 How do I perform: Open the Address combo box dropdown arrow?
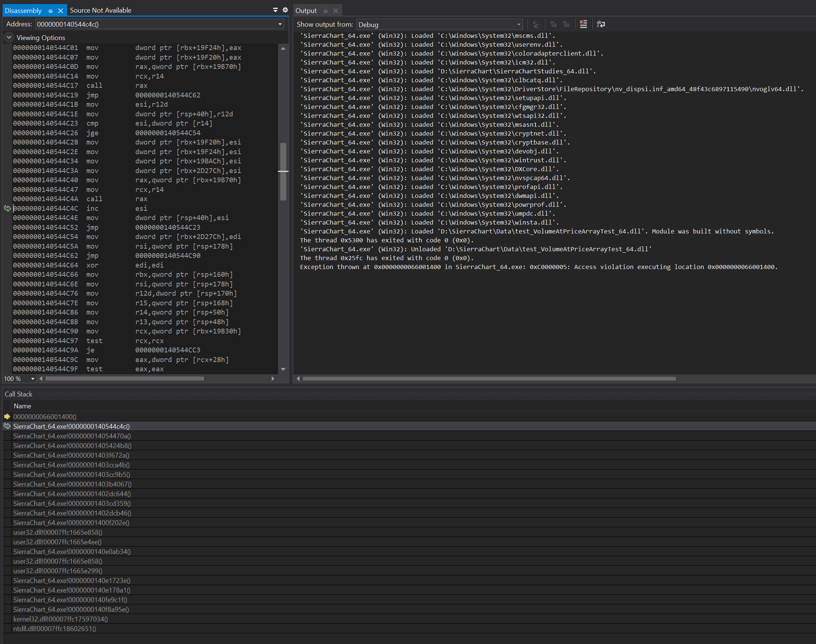[x=280, y=24]
